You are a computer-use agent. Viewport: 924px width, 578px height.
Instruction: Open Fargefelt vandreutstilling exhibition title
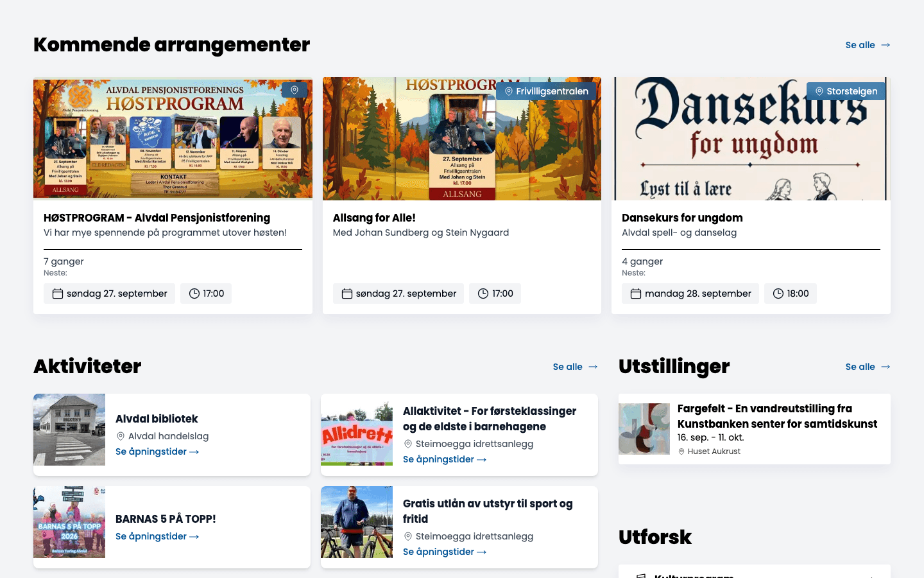tap(777, 416)
